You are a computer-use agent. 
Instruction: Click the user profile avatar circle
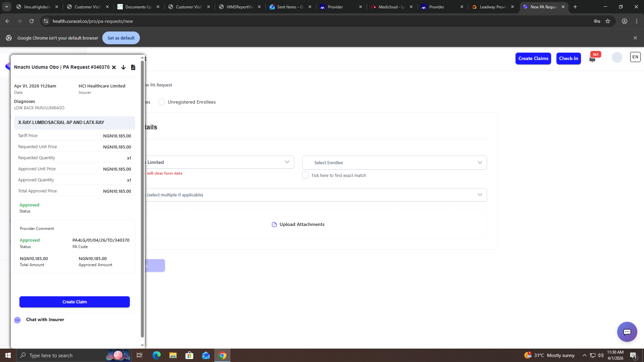click(x=617, y=58)
